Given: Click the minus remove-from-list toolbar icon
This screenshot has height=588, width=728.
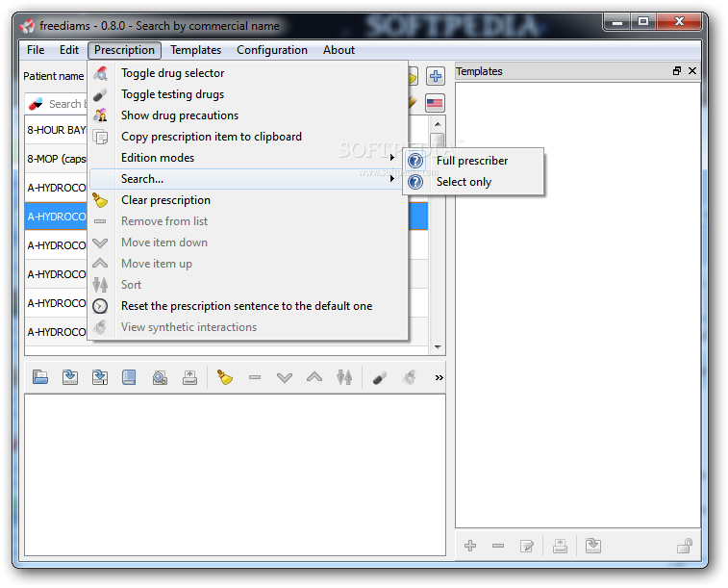Looking at the screenshot, I should click(x=255, y=377).
